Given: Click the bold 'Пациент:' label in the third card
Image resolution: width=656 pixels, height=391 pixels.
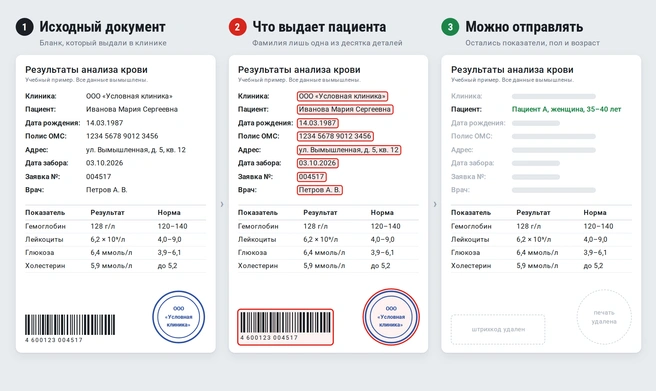Looking at the screenshot, I should 466,109.
